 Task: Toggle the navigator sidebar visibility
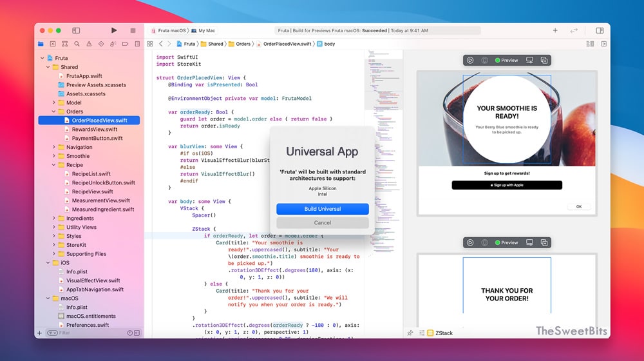(76, 30)
